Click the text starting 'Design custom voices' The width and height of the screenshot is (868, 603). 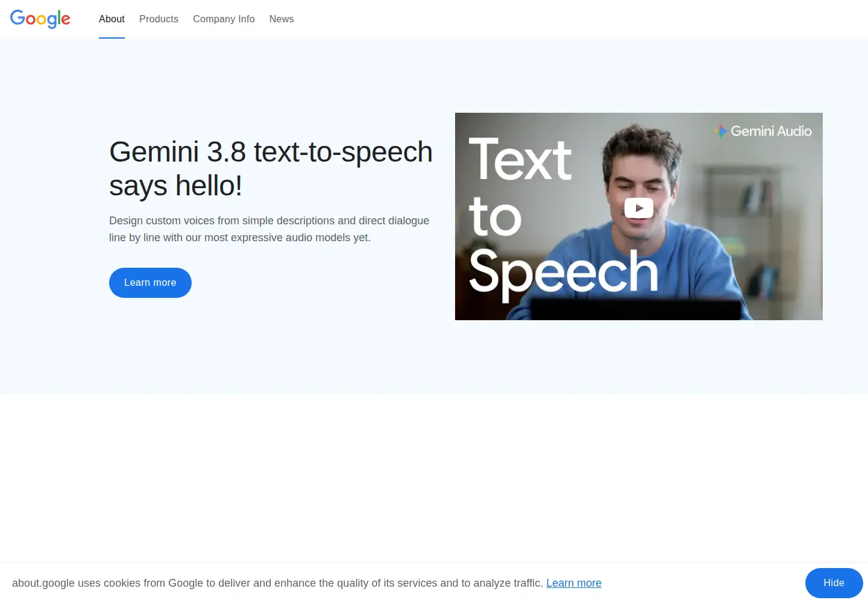click(x=269, y=229)
